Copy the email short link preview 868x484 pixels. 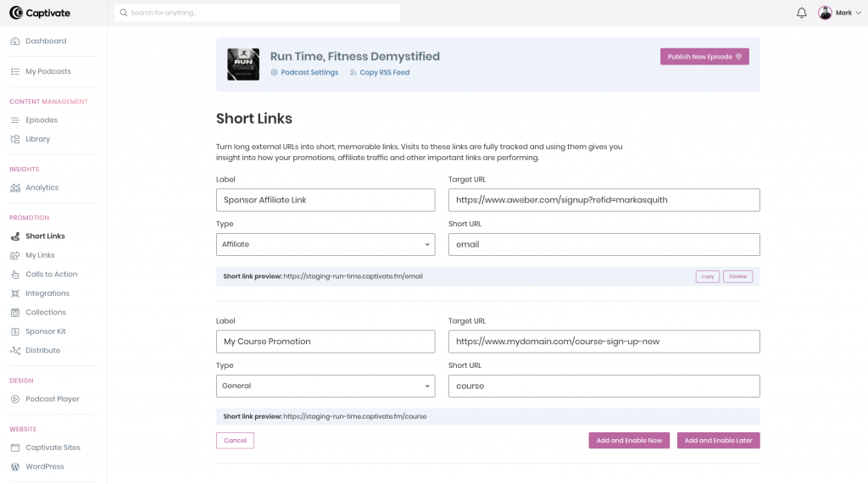(707, 276)
